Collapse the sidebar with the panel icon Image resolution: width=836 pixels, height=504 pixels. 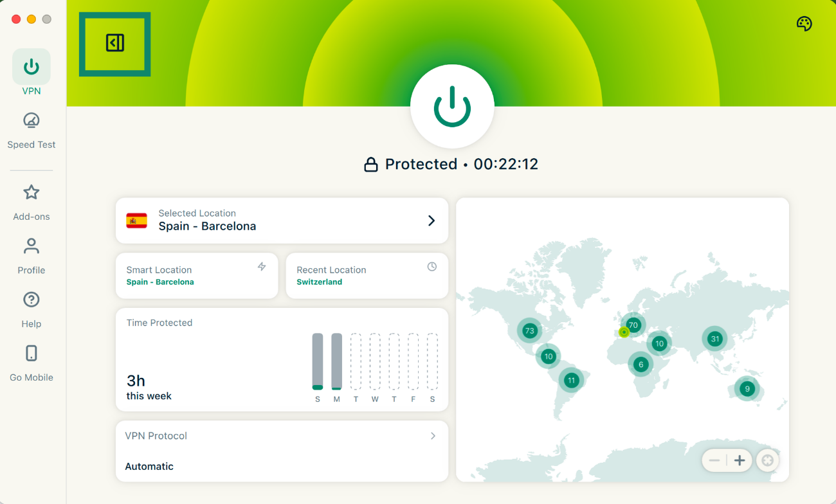[114, 43]
